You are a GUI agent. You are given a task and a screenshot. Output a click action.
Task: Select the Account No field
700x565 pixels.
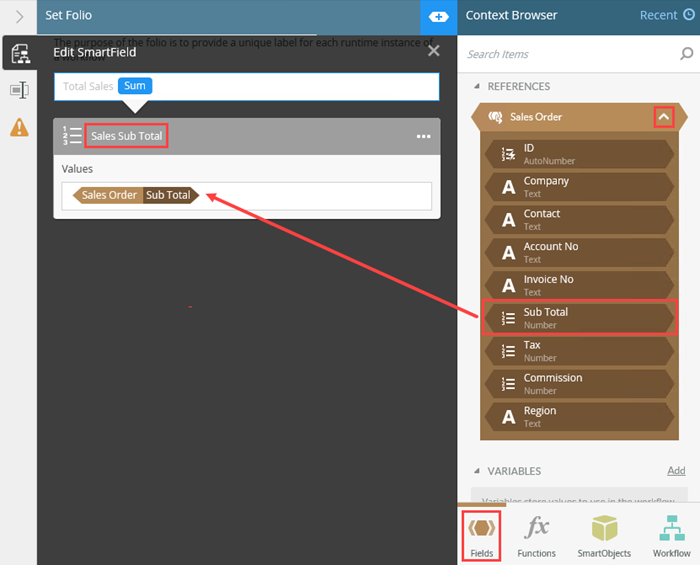pos(579,253)
